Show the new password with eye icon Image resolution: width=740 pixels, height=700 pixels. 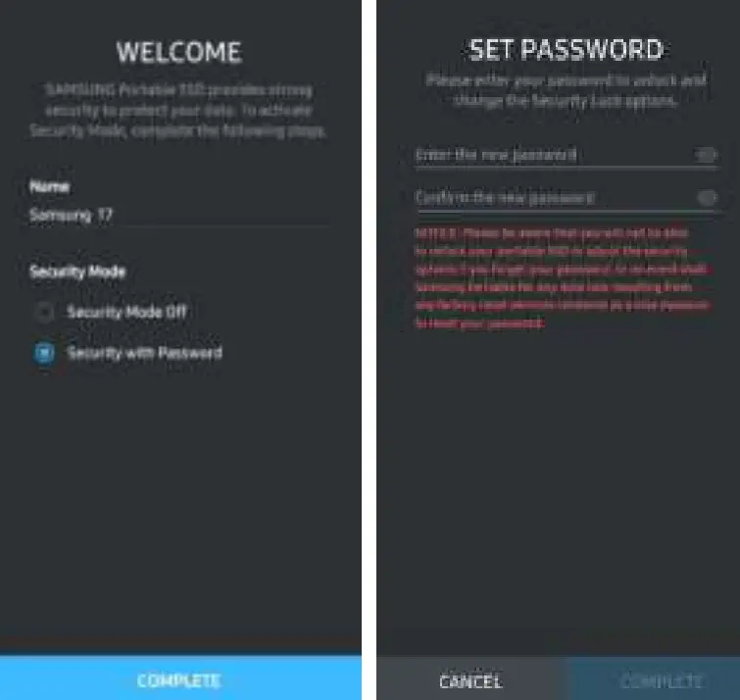coord(706,155)
